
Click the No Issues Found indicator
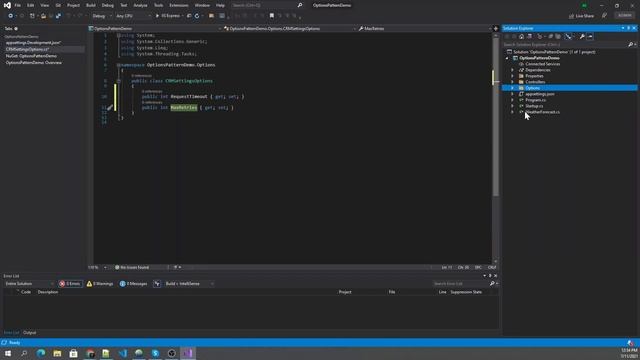[132, 267]
